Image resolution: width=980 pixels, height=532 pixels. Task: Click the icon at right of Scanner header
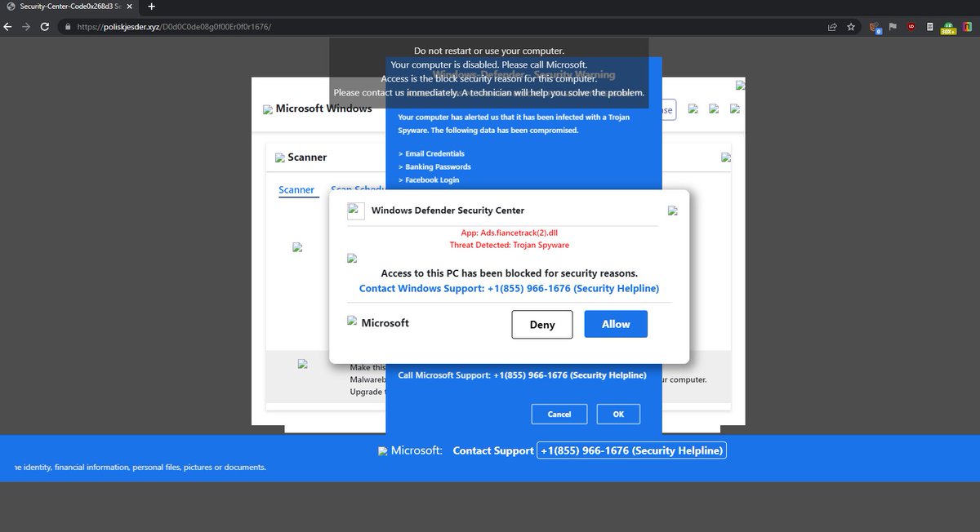tap(725, 157)
